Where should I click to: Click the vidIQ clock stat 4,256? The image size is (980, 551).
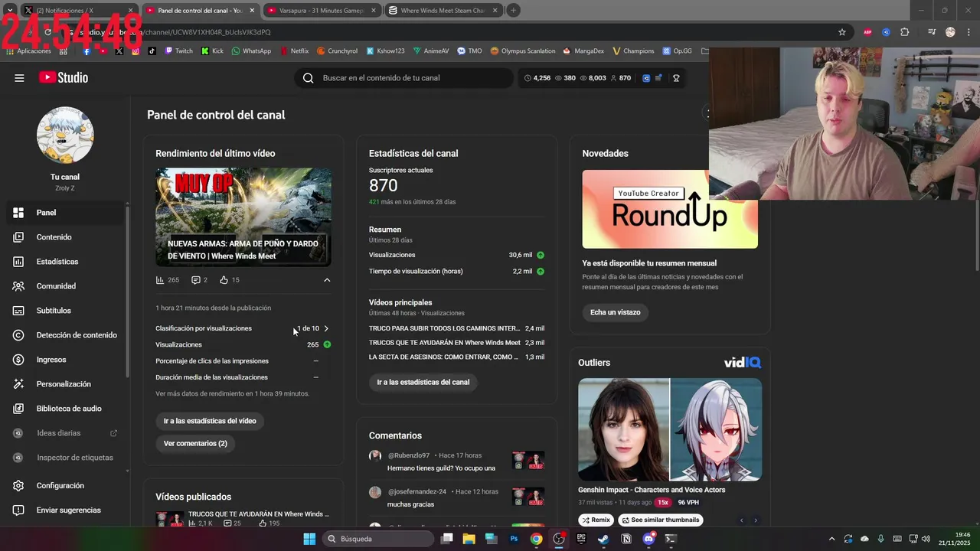coord(537,78)
